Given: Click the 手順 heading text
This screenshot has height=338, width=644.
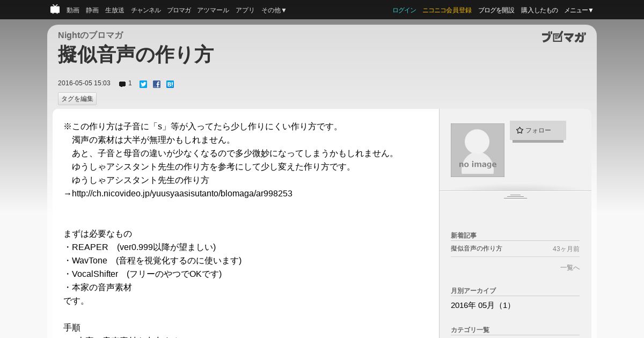Looking at the screenshot, I should (x=72, y=328).
